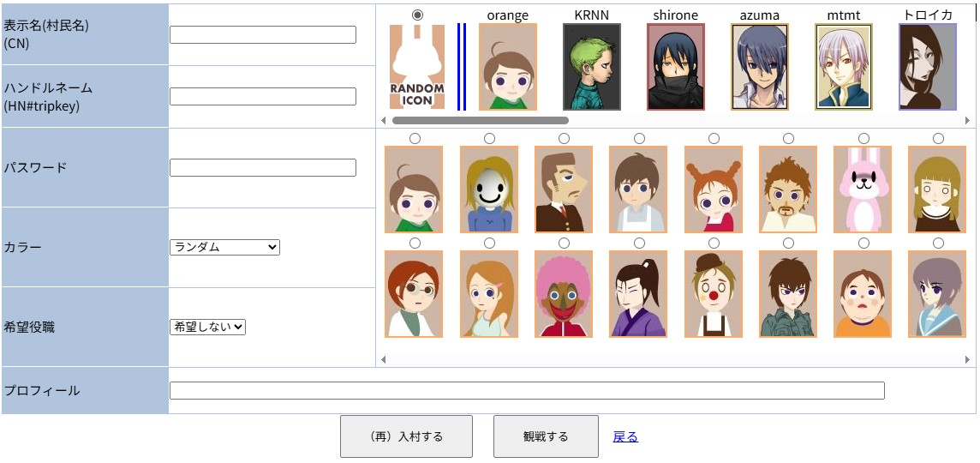The height and width of the screenshot is (463, 980).
Task: Click the pink rabbit avatar
Action: click(x=863, y=189)
